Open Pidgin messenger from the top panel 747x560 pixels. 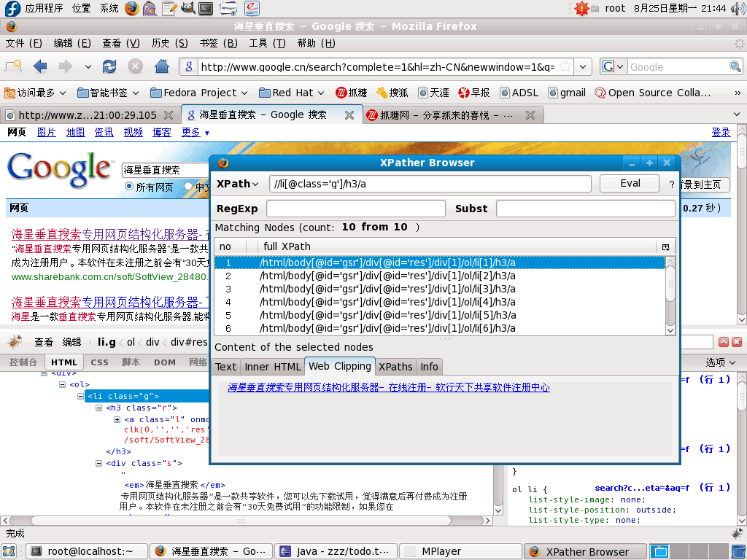(x=150, y=8)
